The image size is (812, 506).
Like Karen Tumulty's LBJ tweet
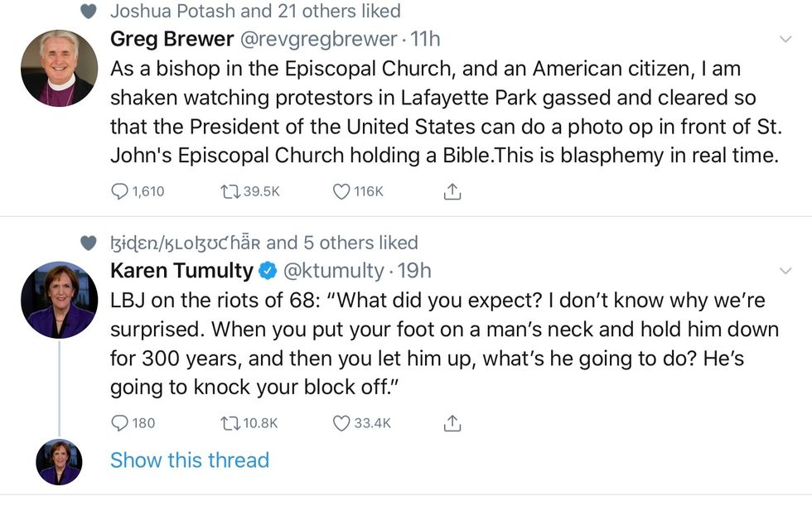click(341, 423)
